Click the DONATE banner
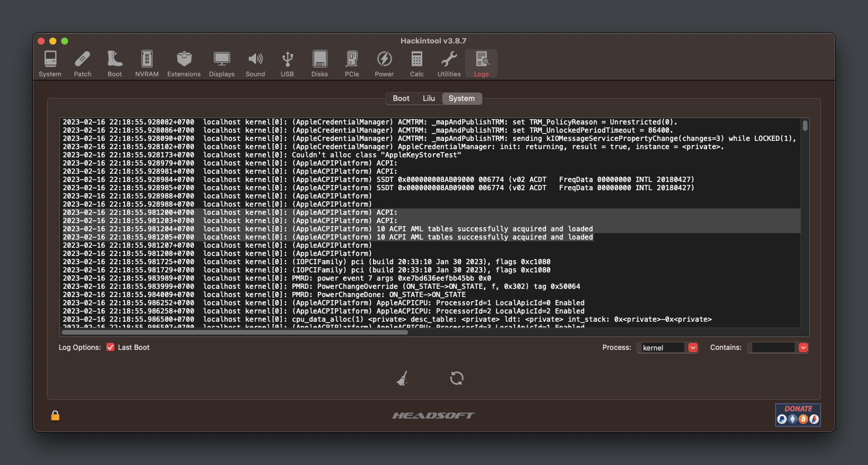The height and width of the screenshot is (465, 868). [798, 415]
